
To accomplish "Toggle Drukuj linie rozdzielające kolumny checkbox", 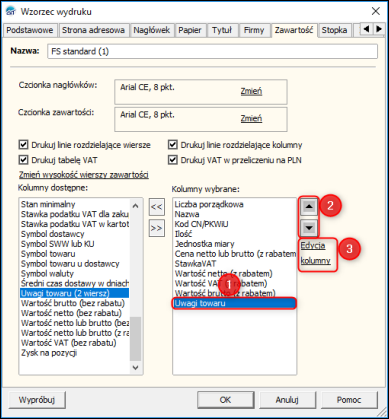I will [x=172, y=145].
